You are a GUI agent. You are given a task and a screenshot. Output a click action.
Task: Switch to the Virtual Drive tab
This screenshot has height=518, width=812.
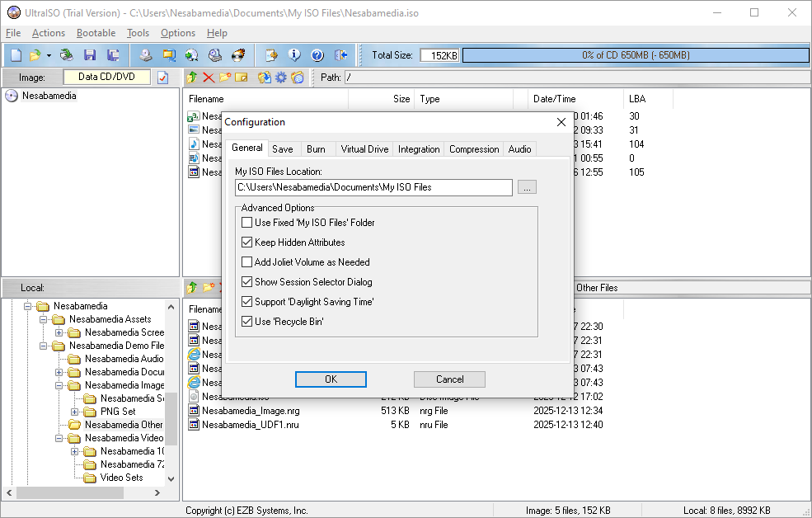364,149
